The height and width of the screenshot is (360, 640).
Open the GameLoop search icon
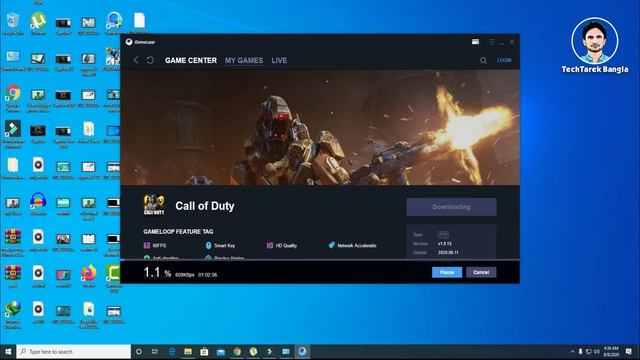[483, 60]
